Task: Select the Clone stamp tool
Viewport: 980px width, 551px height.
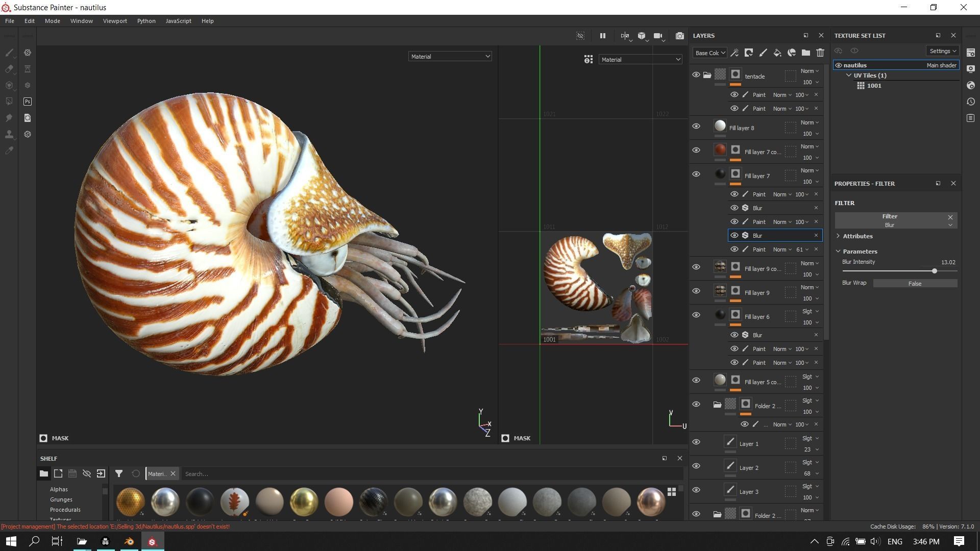Action: [9, 134]
